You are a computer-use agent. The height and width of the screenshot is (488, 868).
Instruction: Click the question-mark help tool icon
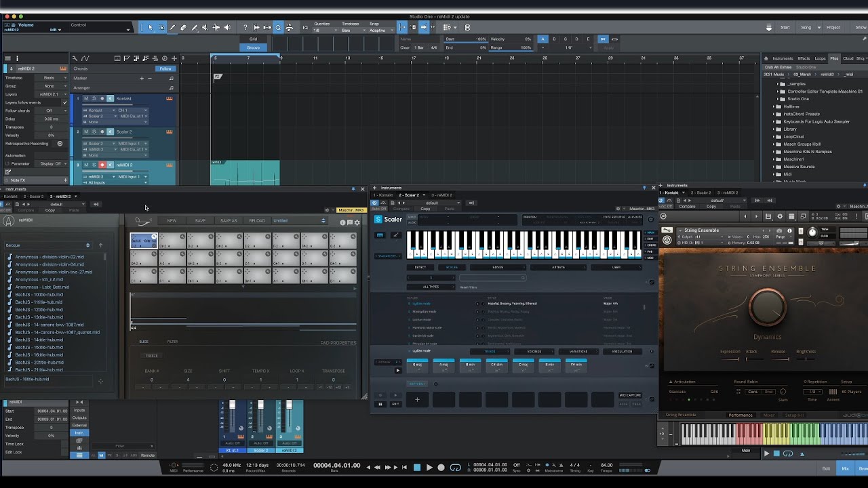(x=245, y=28)
